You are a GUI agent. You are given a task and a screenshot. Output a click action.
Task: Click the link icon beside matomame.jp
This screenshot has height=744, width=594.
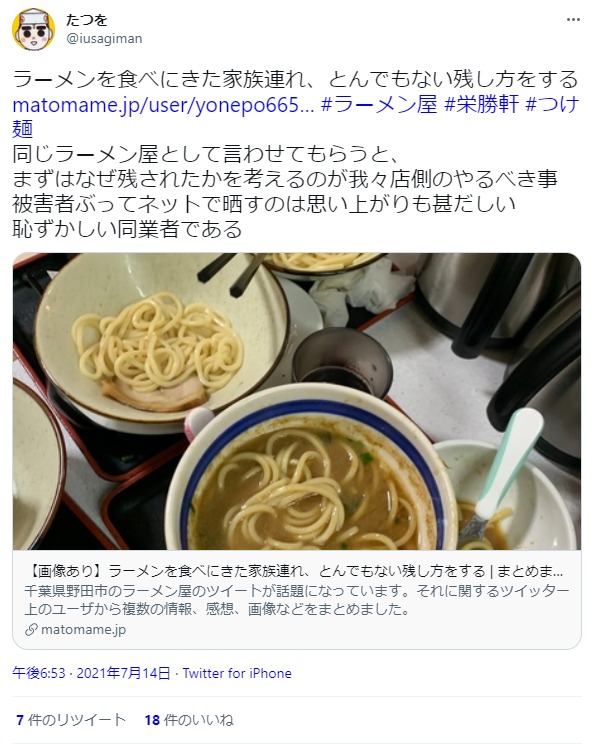[31, 630]
